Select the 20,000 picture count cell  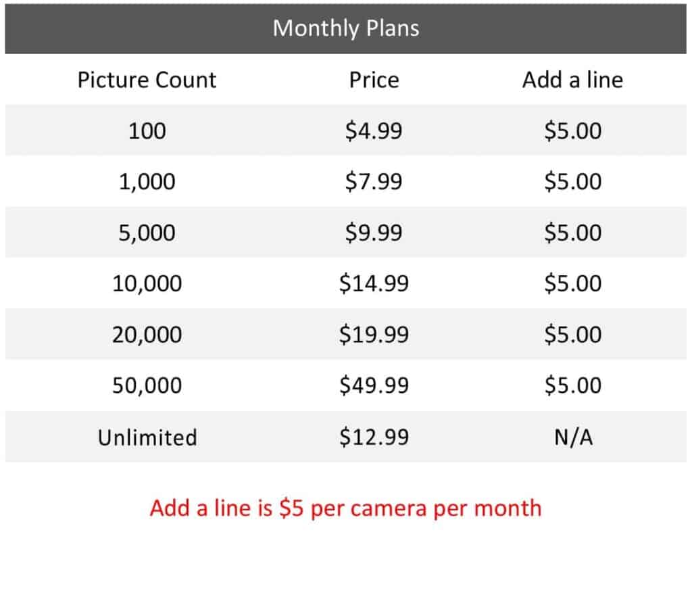click(147, 335)
